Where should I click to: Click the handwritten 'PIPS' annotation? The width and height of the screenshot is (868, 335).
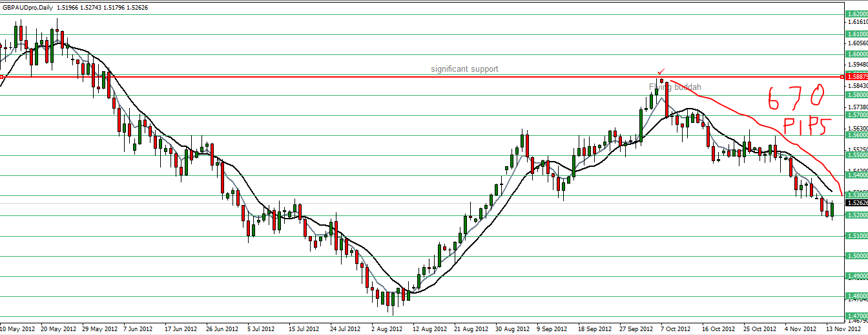pos(804,126)
